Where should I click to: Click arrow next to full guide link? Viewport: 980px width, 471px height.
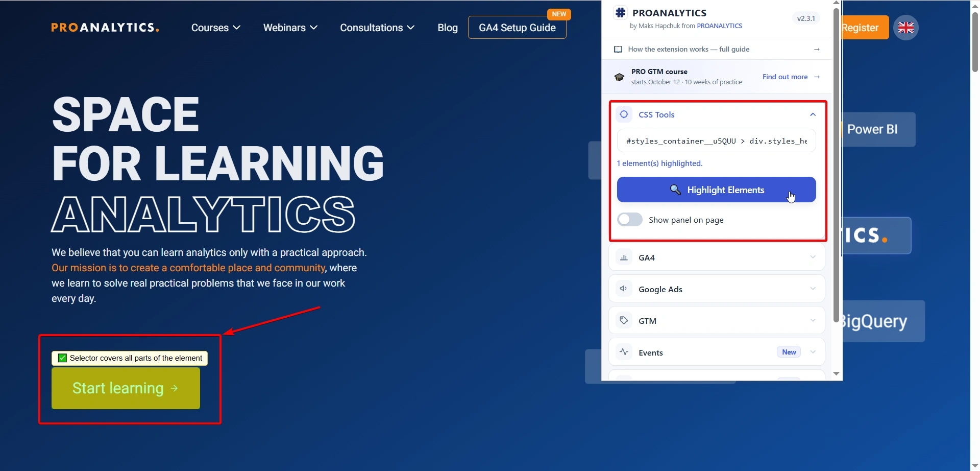coord(817,49)
